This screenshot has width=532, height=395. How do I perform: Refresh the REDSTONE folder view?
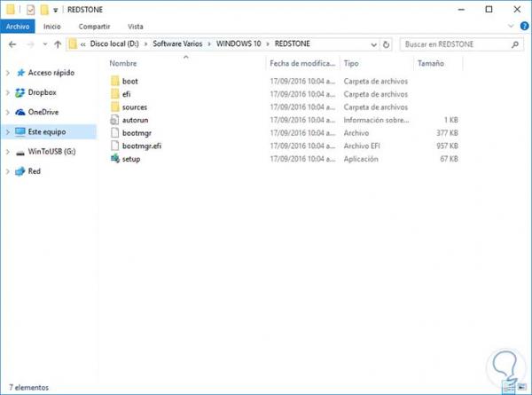pyautogui.click(x=386, y=44)
